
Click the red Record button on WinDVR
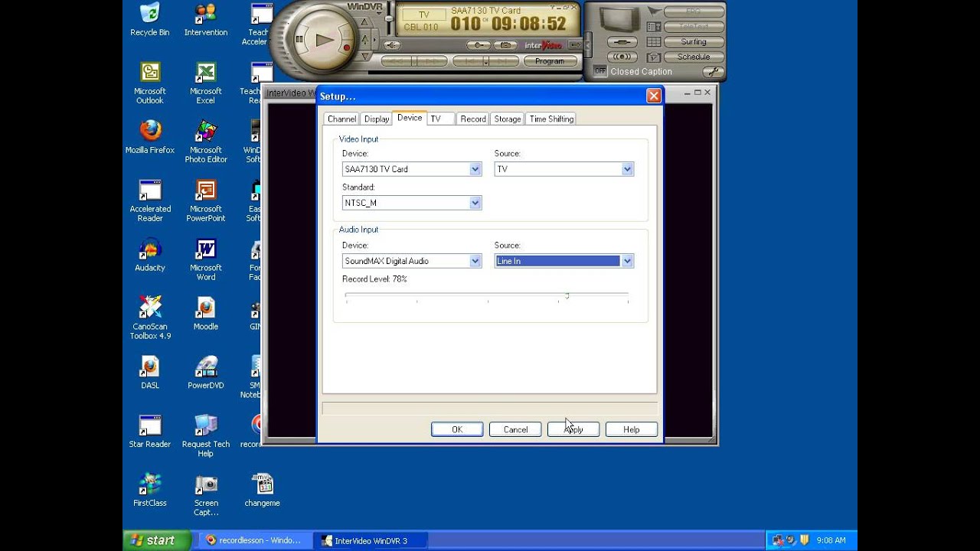(347, 47)
